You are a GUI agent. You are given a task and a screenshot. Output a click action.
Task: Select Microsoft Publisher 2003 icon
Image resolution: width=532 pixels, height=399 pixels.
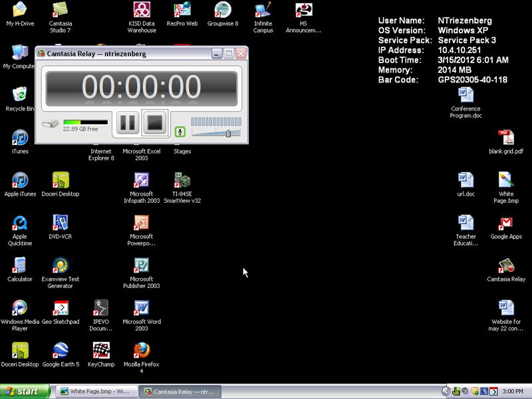[x=142, y=273]
